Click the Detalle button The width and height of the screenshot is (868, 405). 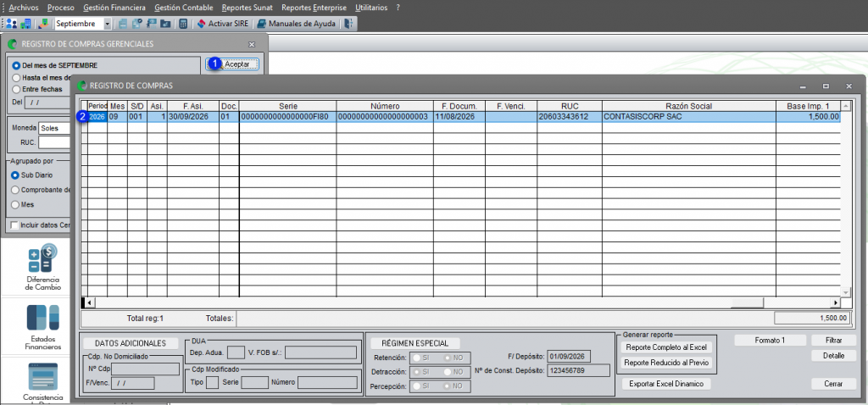tap(833, 355)
